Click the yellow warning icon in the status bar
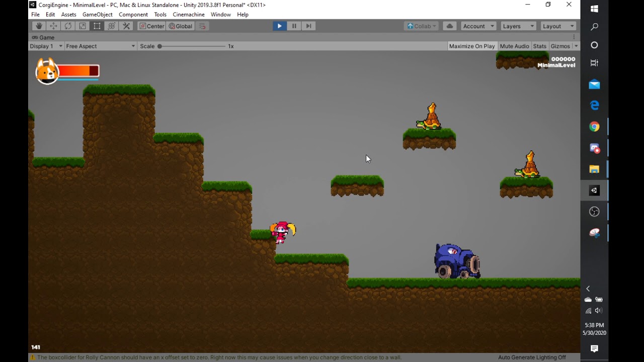The image size is (644, 362). coord(33,357)
